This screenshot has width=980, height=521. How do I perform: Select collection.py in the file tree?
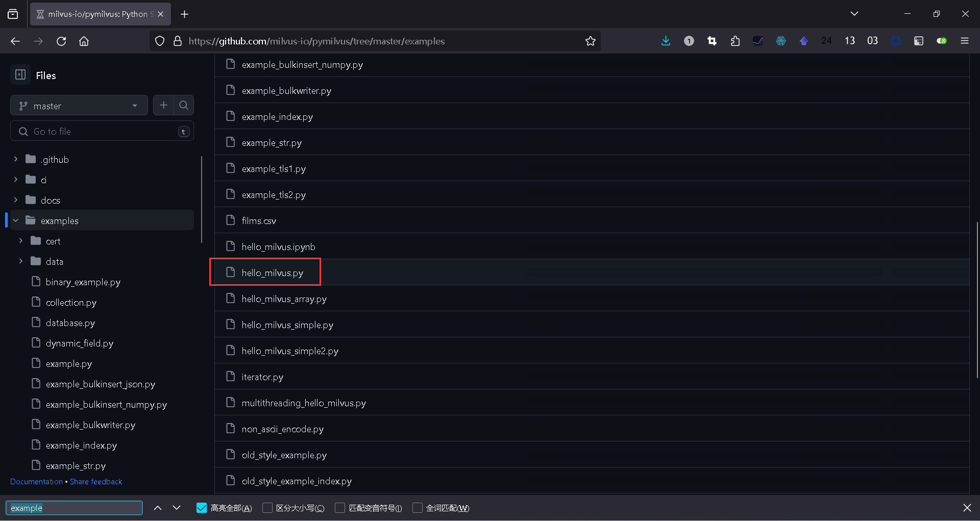[71, 303]
